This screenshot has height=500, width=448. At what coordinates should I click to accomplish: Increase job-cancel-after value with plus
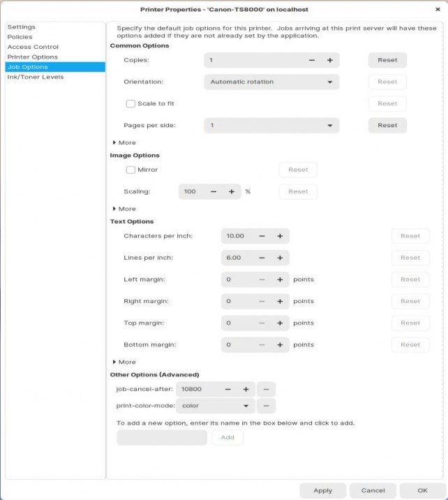point(246,390)
